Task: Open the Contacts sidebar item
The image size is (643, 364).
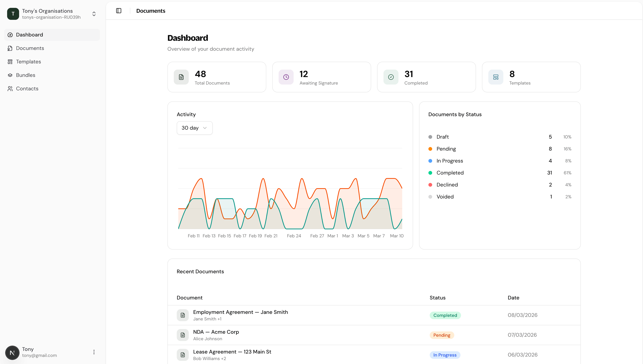Action: [27, 89]
